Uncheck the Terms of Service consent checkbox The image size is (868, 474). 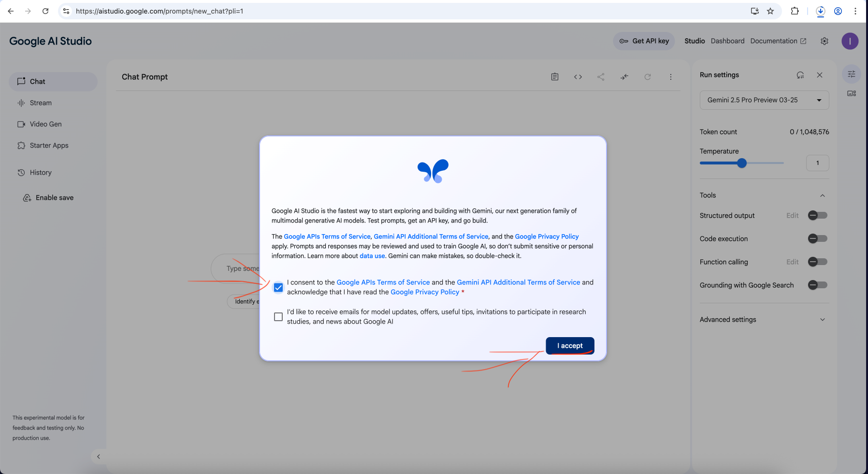tap(278, 287)
